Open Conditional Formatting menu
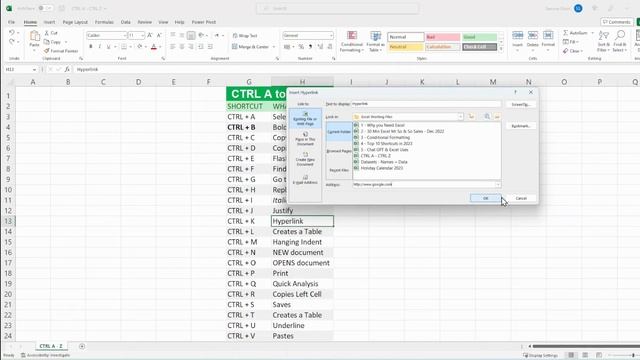Viewport: 640px width, 360px height. [x=351, y=41]
